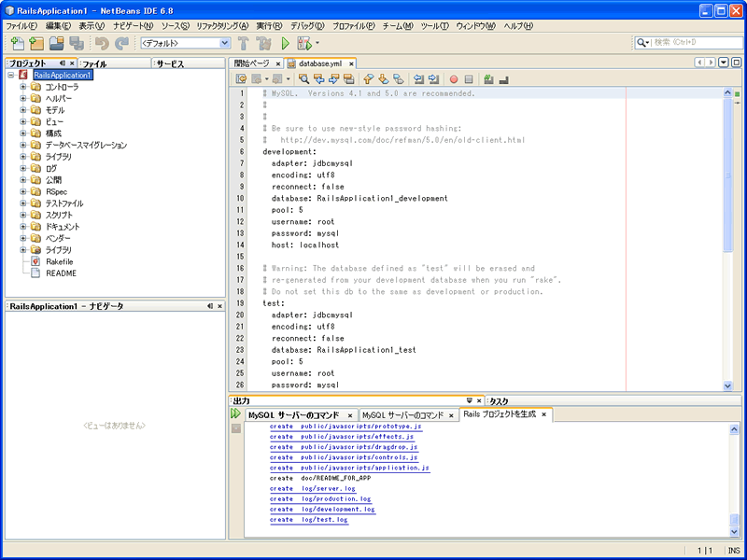Click the Find Selection magnifier icon

(303, 79)
